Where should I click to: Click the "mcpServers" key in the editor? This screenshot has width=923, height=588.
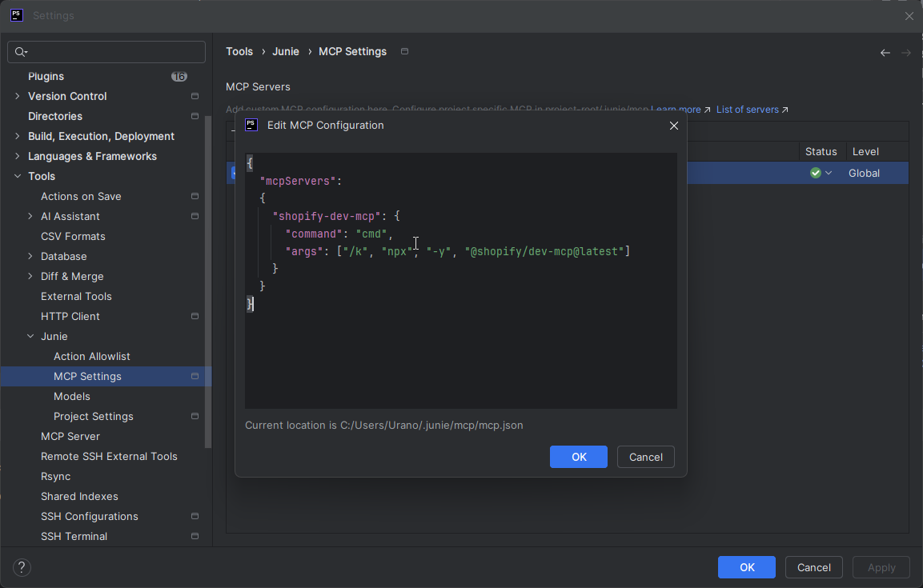[x=298, y=181]
